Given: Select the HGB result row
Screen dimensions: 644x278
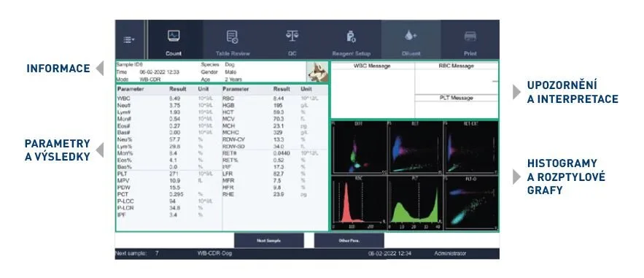Looking at the screenshot, I should pyautogui.click(x=275, y=106).
